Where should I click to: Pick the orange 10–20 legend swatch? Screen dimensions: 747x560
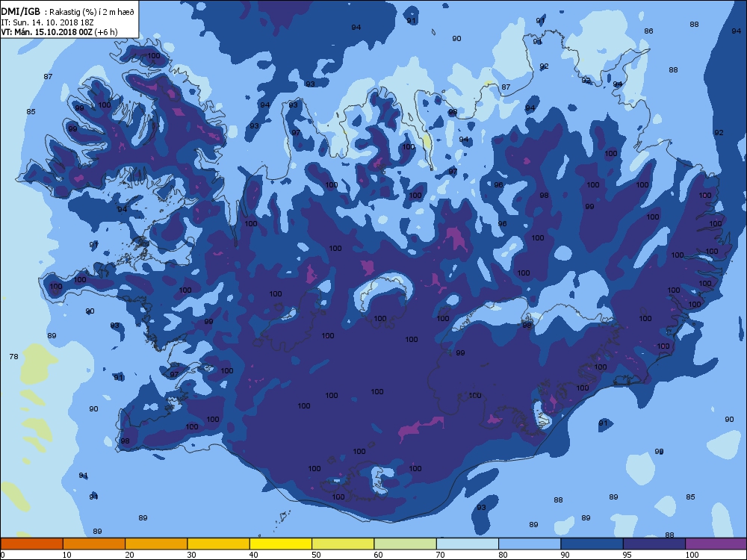pos(94,544)
